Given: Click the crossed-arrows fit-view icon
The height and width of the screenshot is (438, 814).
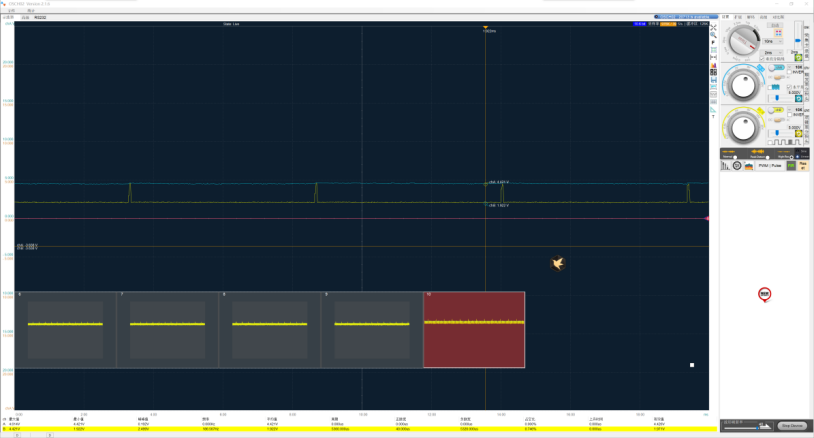Looking at the screenshot, I should tap(713, 27).
